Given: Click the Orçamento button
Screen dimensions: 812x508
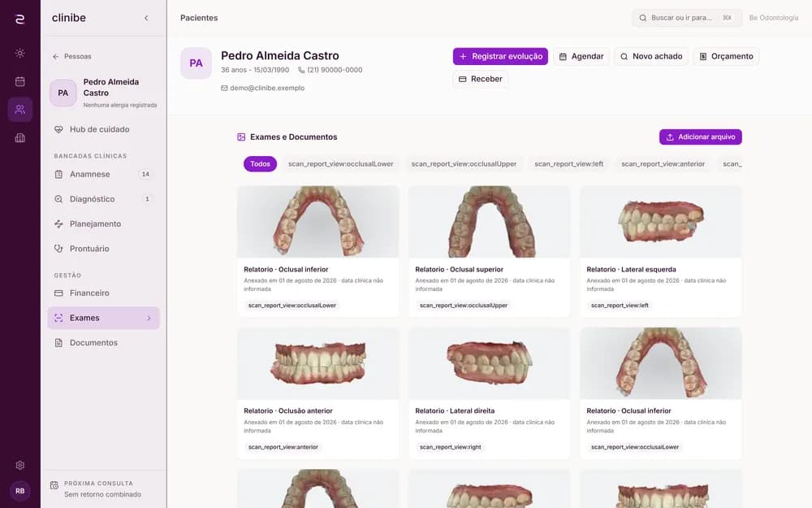Looking at the screenshot, I should (726, 57).
